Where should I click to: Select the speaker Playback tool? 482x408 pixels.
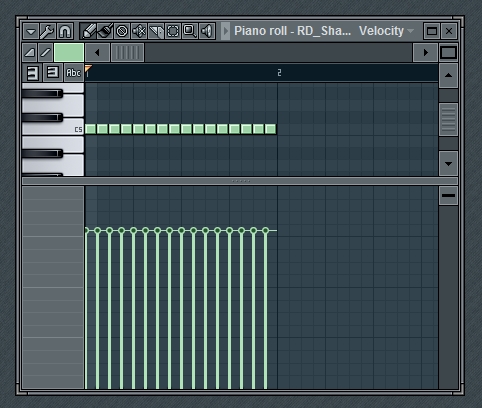tap(207, 32)
